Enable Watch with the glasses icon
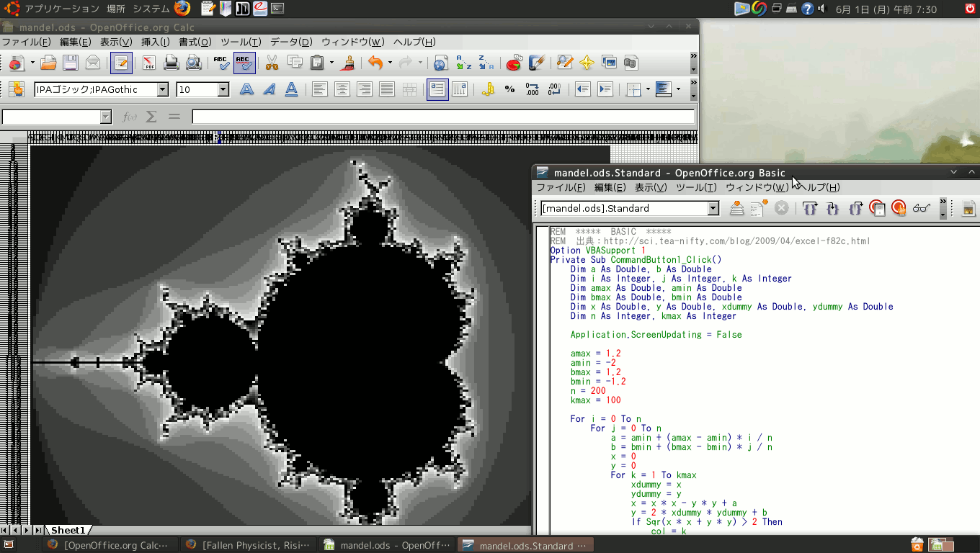The width and height of the screenshot is (980, 553). coord(921,209)
